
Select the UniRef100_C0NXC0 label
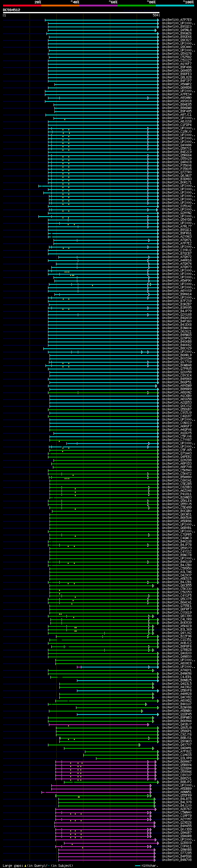click(x=177, y=423)
